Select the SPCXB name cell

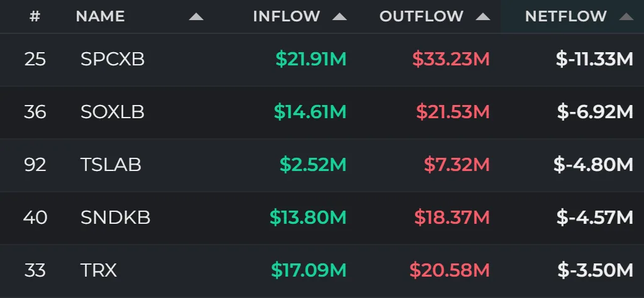point(113,60)
